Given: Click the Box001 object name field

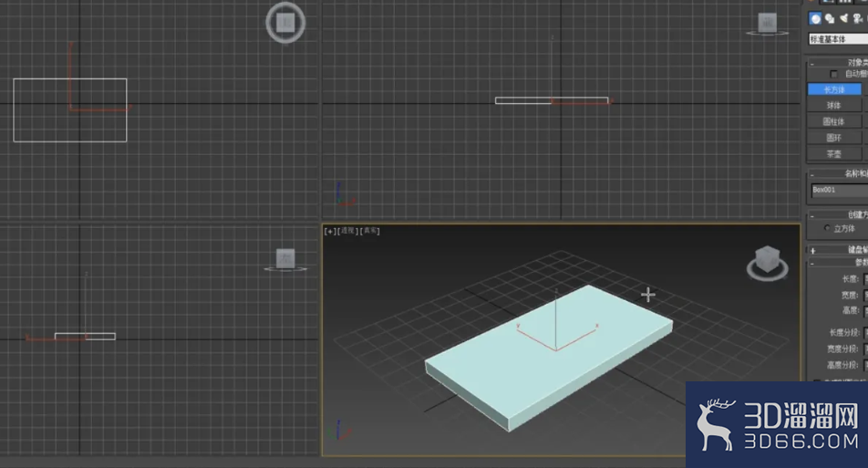Looking at the screenshot, I should 839,190.
